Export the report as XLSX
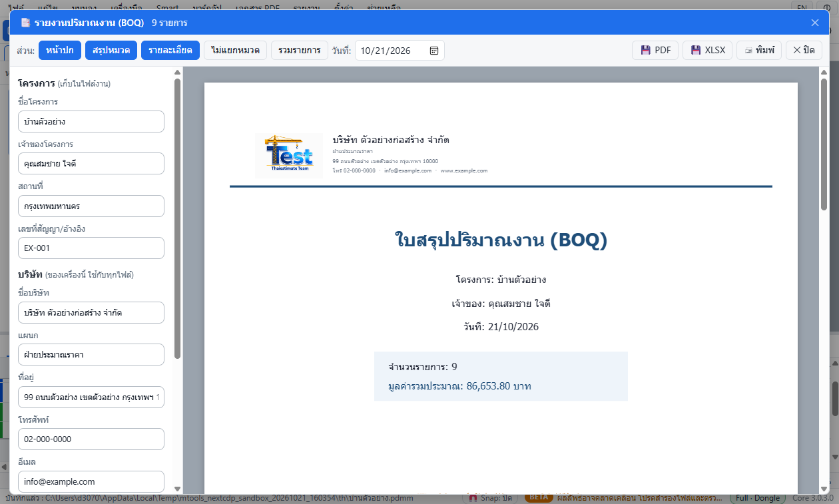839x504 pixels. pyautogui.click(x=708, y=51)
